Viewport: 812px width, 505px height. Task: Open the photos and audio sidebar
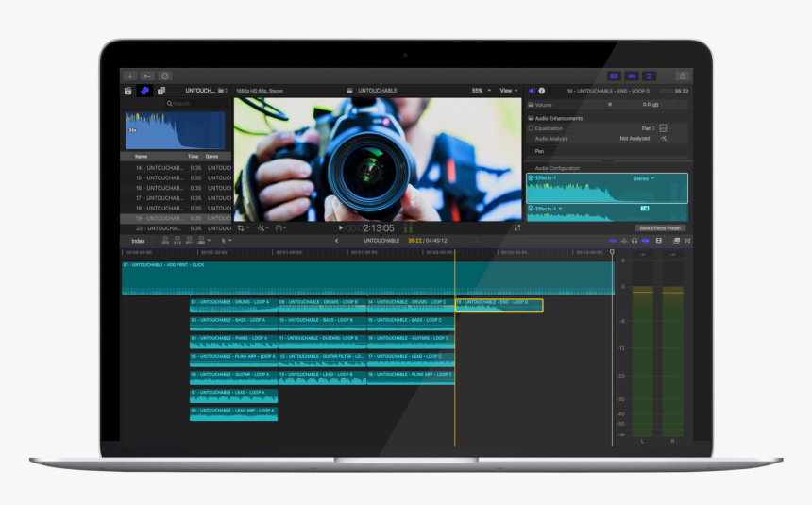144,91
